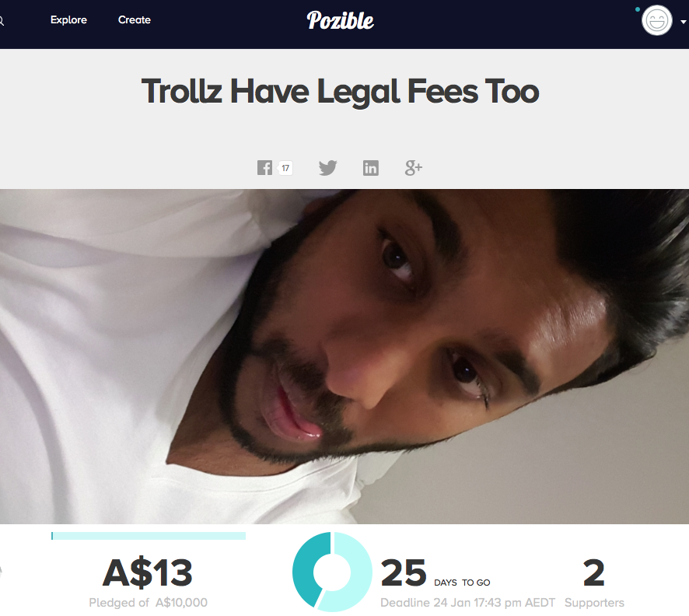The height and width of the screenshot is (616, 689).
Task: Open the Create menu
Action: (135, 19)
